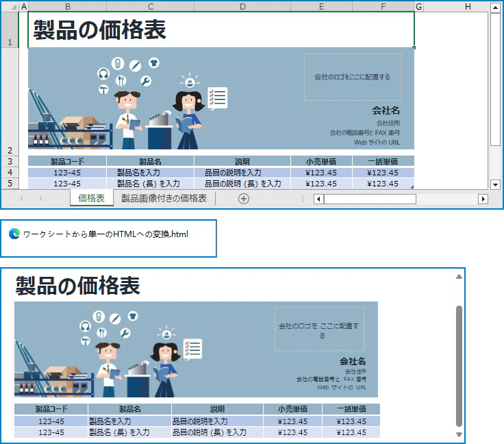Select column E header
This screenshot has width=504, height=444.
click(321, 7)
